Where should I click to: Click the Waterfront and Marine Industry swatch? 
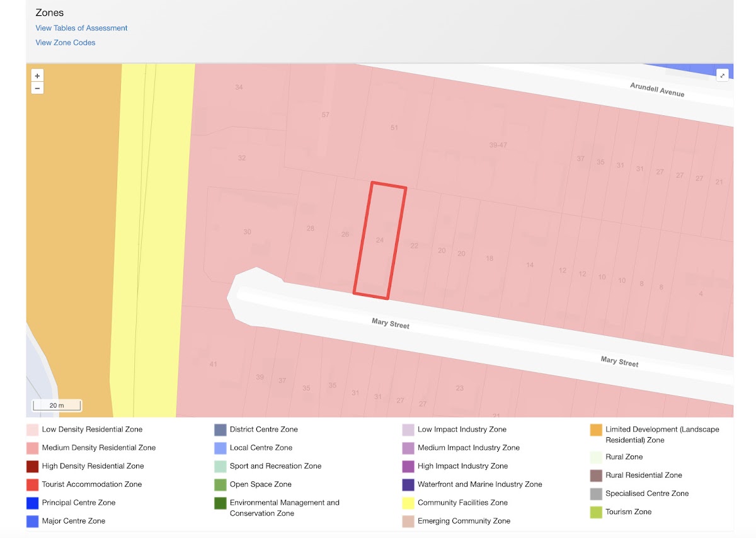(408, 485)
